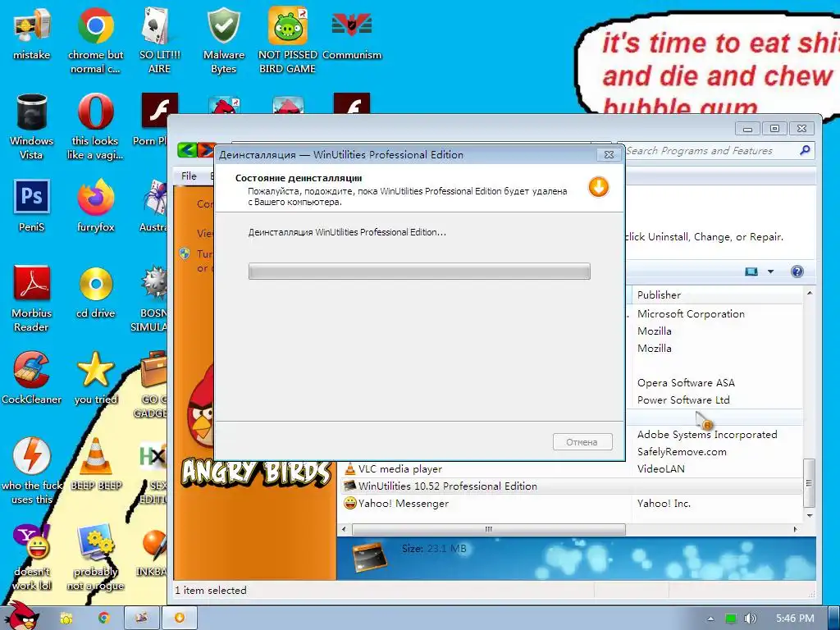Click the Angry Birds start button

point(21,616)
